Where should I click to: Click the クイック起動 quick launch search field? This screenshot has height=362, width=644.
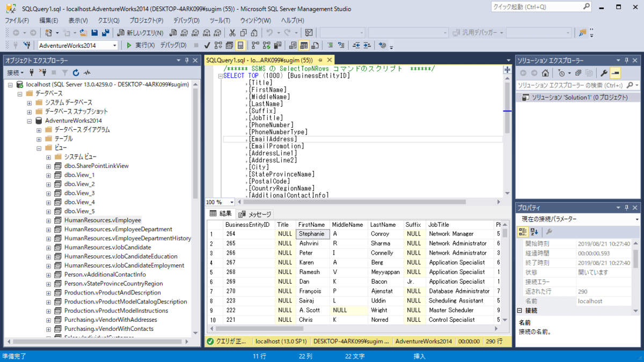click(537, 7)
